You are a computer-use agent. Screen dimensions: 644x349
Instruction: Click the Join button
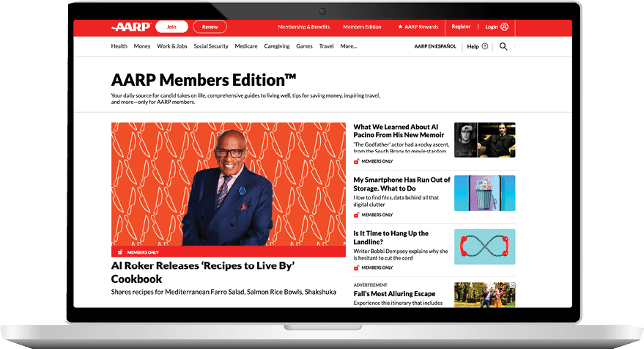tap(171, 26)
